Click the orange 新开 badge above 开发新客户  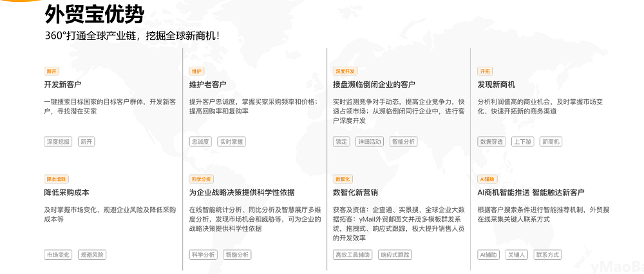click(x=52, y=71)
